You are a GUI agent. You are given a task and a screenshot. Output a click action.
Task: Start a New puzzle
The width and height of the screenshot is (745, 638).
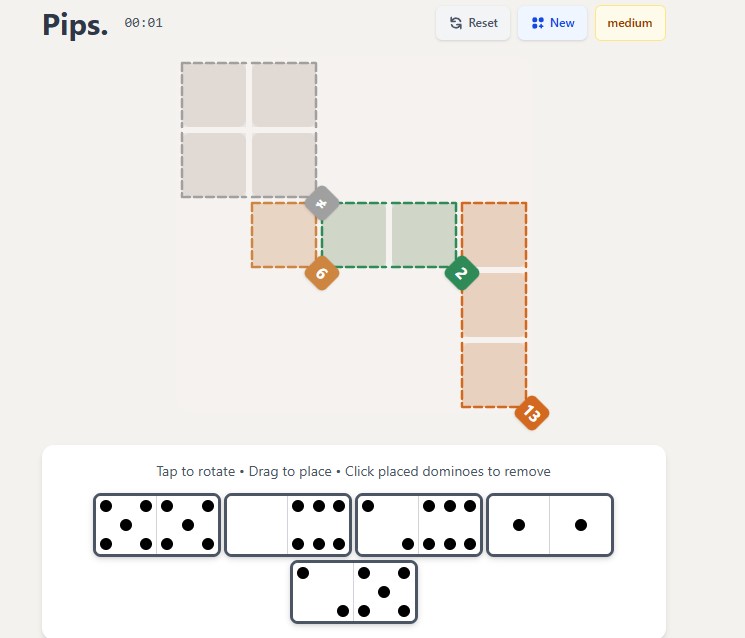tap(552, 23)
